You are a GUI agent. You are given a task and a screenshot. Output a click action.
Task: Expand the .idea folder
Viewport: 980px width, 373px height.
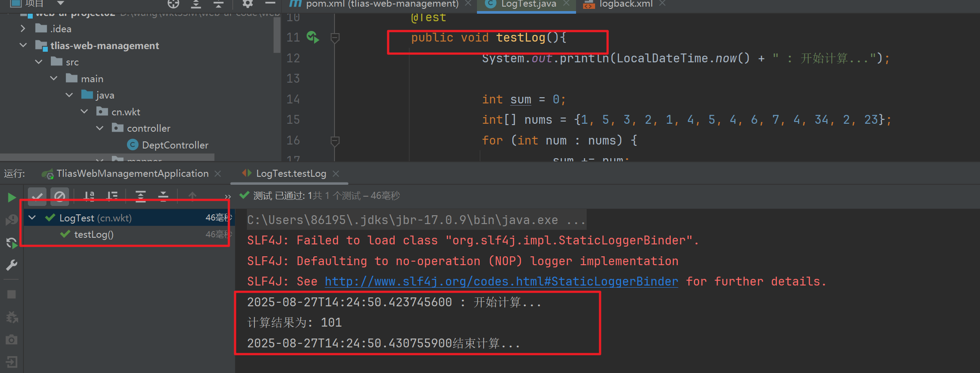point(23,29)
